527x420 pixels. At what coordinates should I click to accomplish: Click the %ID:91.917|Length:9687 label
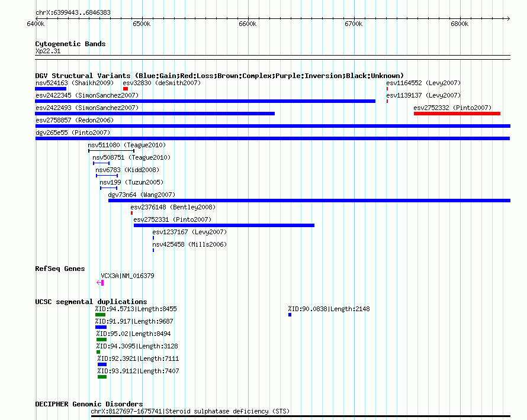coord(134,321)
